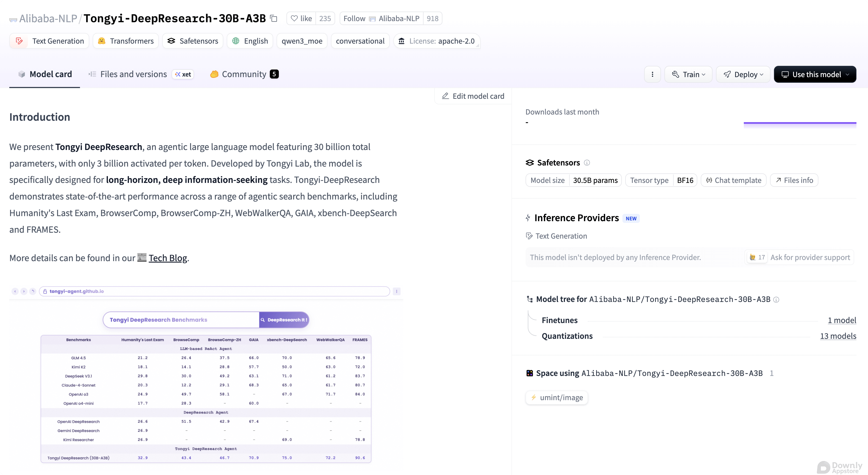Viewport: 868px width, 475px height.
Task: Click the Introduction heading
Action: pyautogui.click(x=40, y=117)
